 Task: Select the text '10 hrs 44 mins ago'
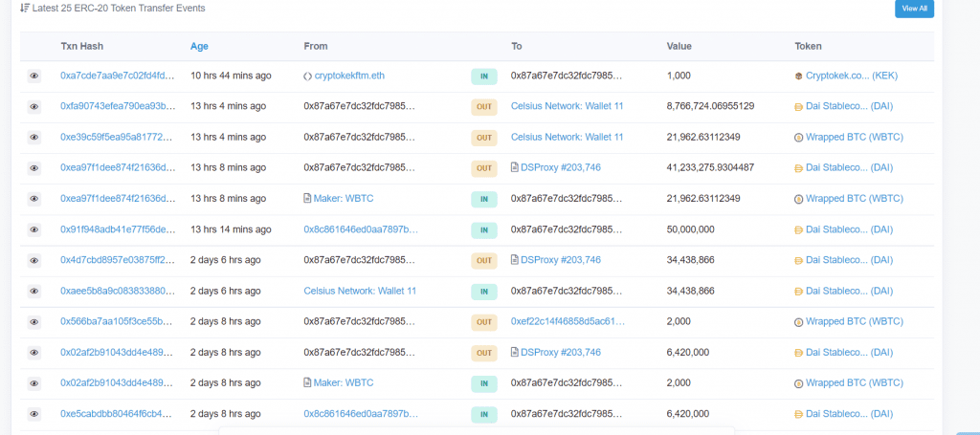pos(231,76)
